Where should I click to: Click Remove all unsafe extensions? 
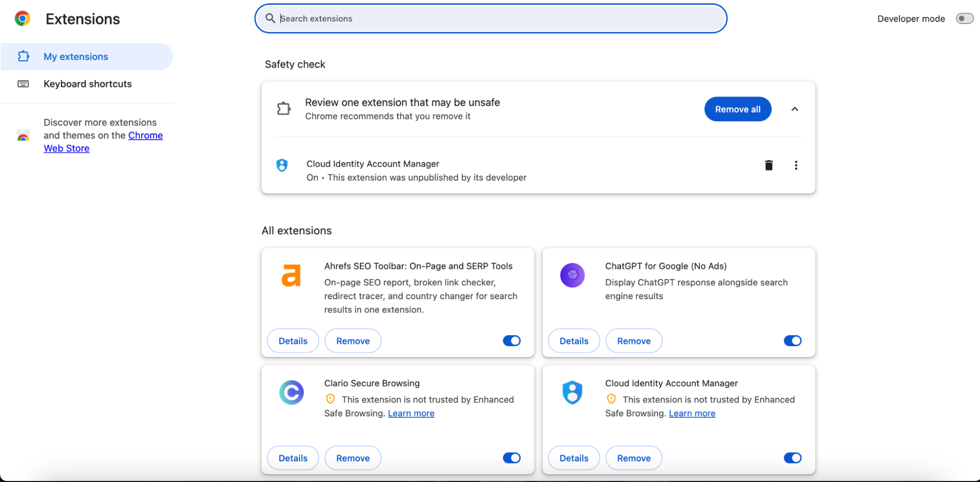coord(737,109)
